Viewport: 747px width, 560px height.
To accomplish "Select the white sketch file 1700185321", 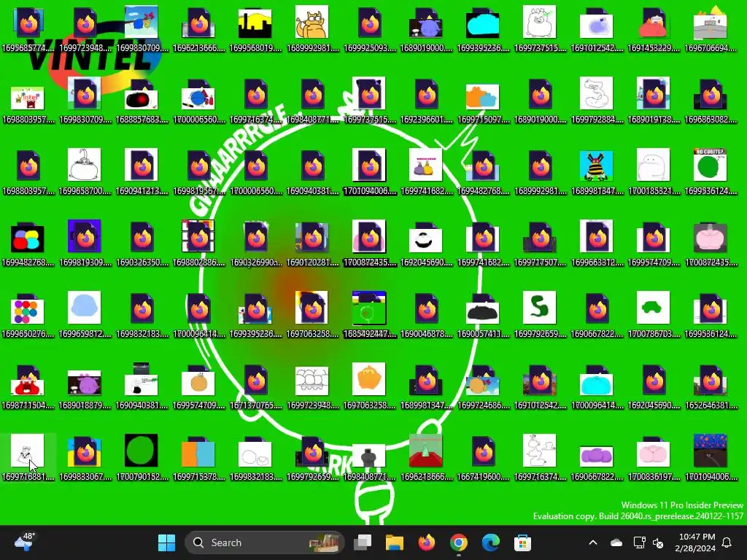I will (x=653, y=171).
